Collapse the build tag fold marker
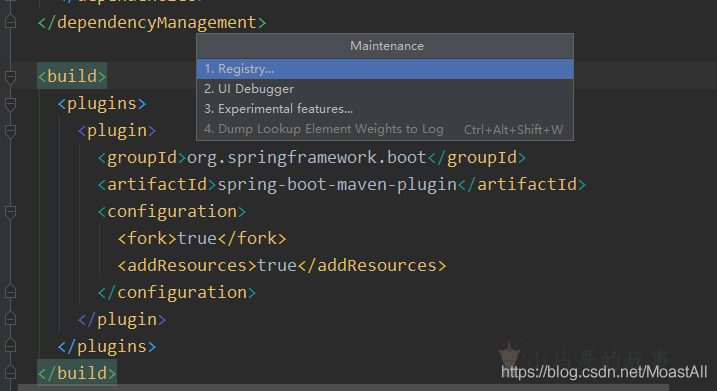 click(10, 77)
